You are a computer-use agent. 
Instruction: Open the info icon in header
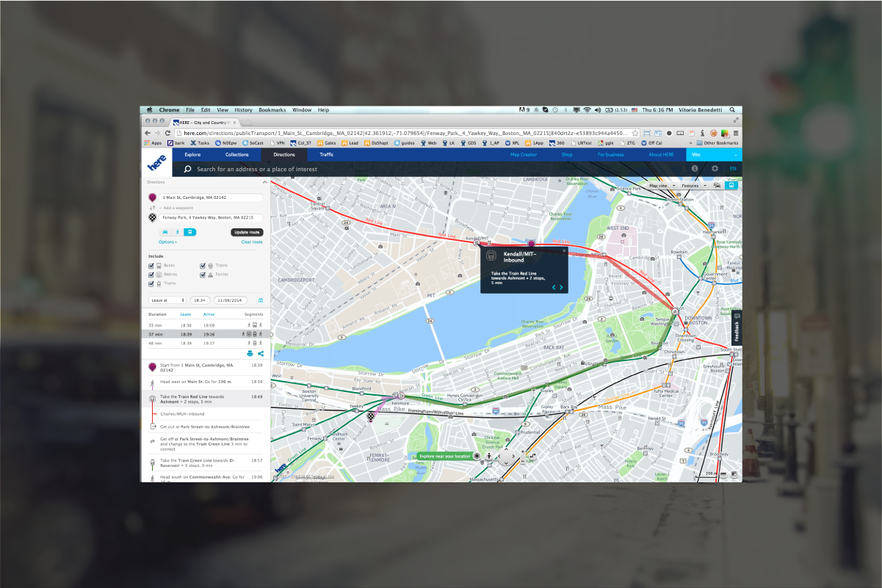695,168
